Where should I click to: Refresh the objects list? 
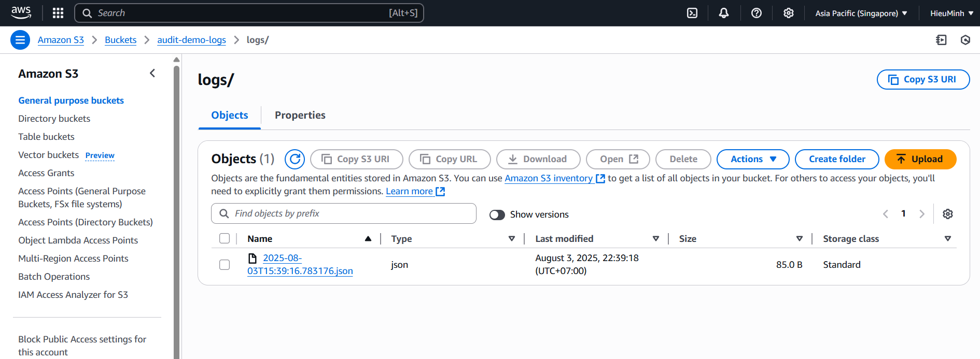coord(295,159)
